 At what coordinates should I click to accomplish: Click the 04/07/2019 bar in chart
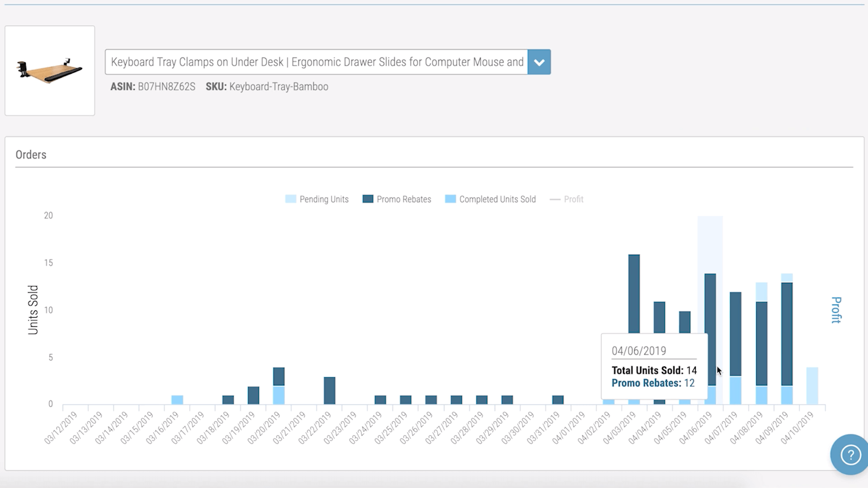click(736, 334)
